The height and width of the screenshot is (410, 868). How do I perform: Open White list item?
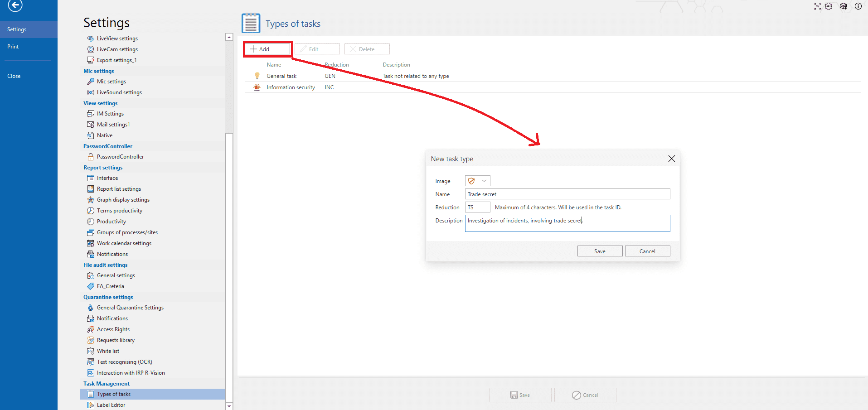tap(108, 351)
